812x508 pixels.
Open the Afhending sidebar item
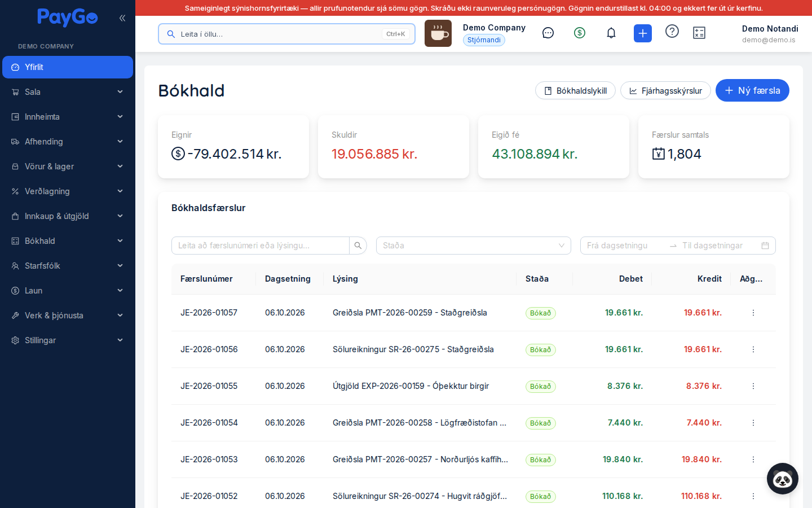[x=68, y=142]
